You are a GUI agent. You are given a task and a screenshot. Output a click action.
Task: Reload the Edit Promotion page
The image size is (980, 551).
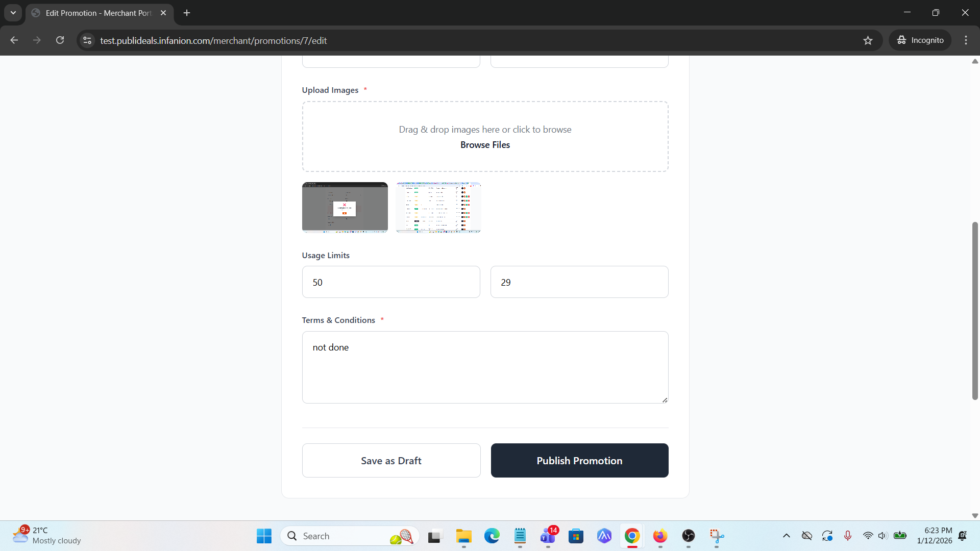click(x=60, y=40)
